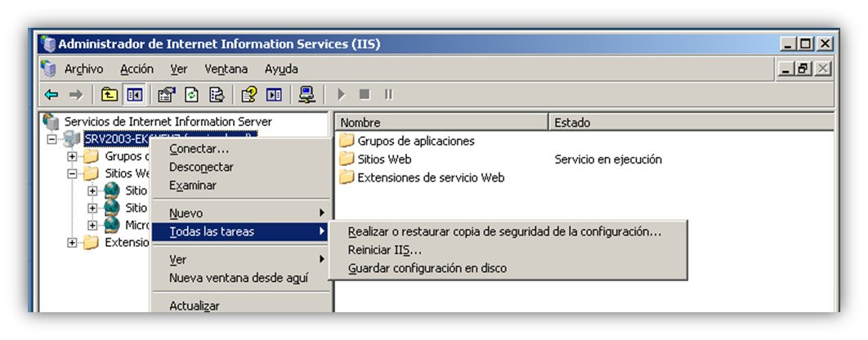This screenshot has width=868, height=340.
Task: Open the Ver submenu in the context menu
Action: point(241,259)
